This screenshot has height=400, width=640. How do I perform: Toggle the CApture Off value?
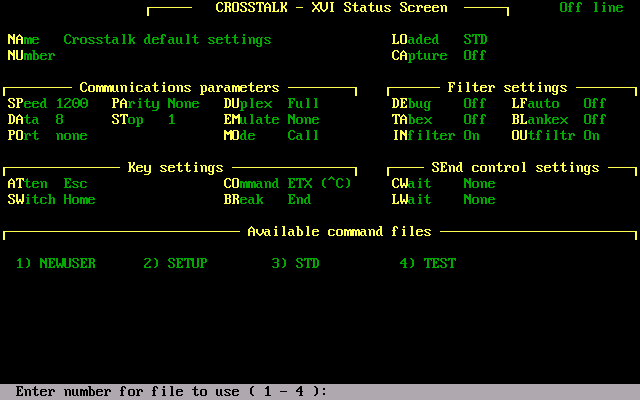[475, 56]
